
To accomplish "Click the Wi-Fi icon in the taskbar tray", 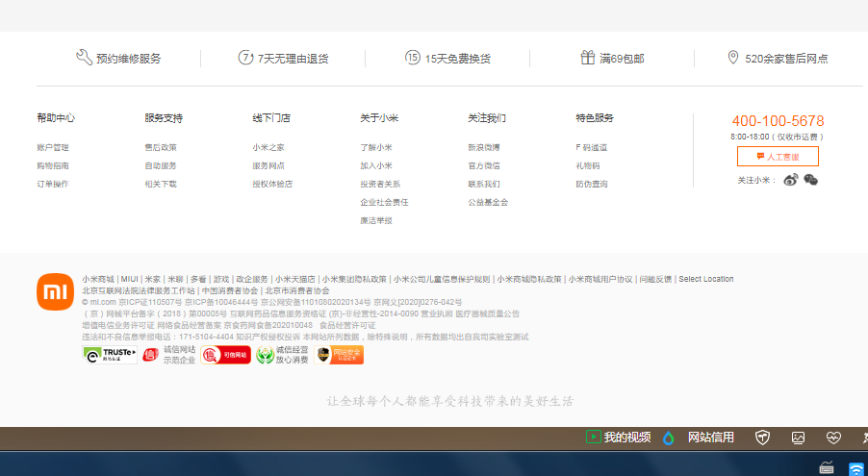I will coord(856,469).
